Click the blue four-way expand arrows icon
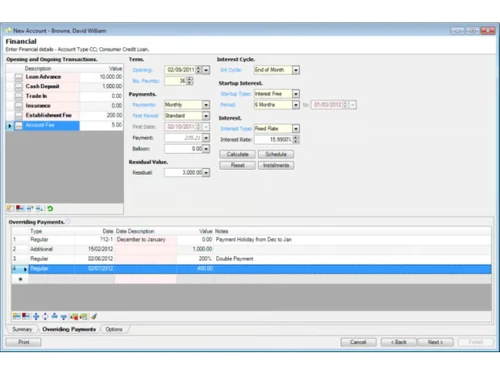The image size is (500, 375). pos(36,316)
